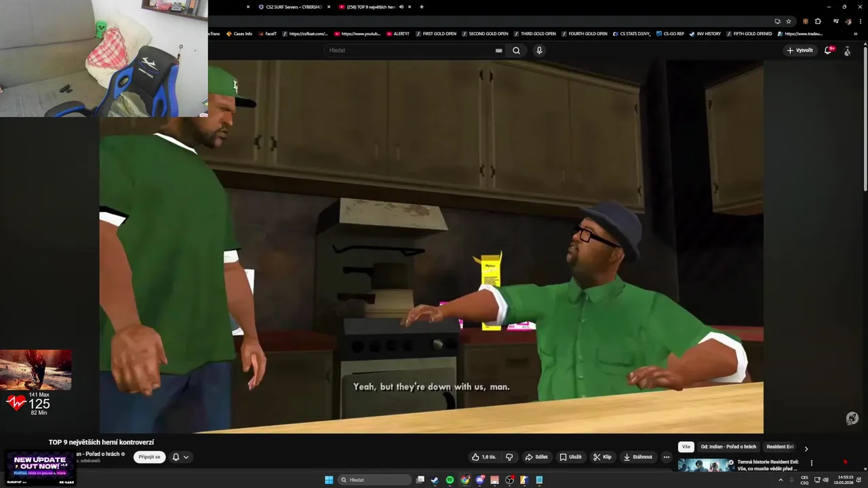The height and width of the screenshot is (488, 868).
Task: Open the FaceIT bookmark
Action: click(267, 34)
